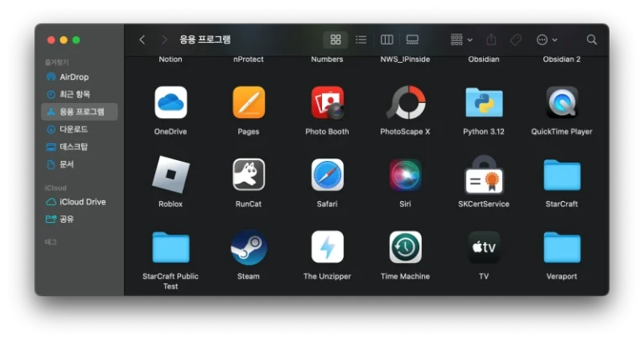Image resolution: width=644 pixels, height=342 pixels.
Task: Click the Roblox app icon
Action: [x=170, y=175]
